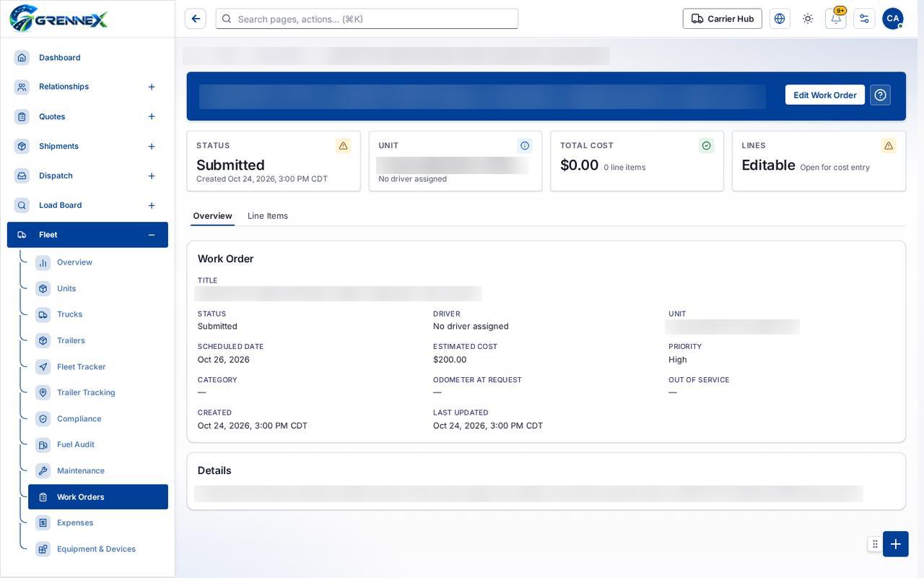
Task: Expand the Relationships menu plus
Action: tap(152, 87)
